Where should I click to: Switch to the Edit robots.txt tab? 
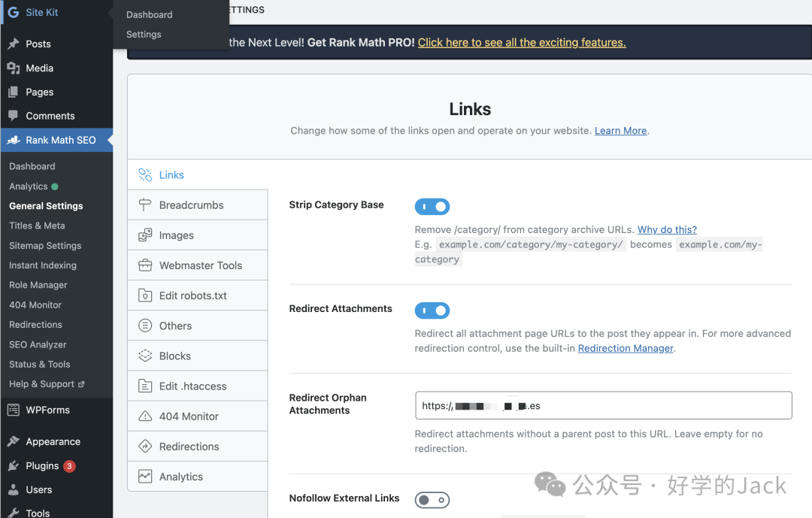[198, 295]
